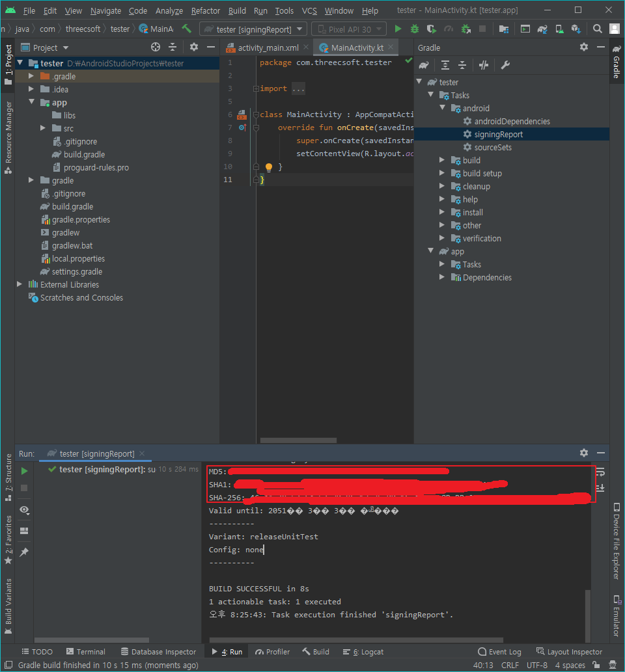Open Gradle build tool settings wrench
This screenshot has height=672, width=625.
click(x=505, y=65)
